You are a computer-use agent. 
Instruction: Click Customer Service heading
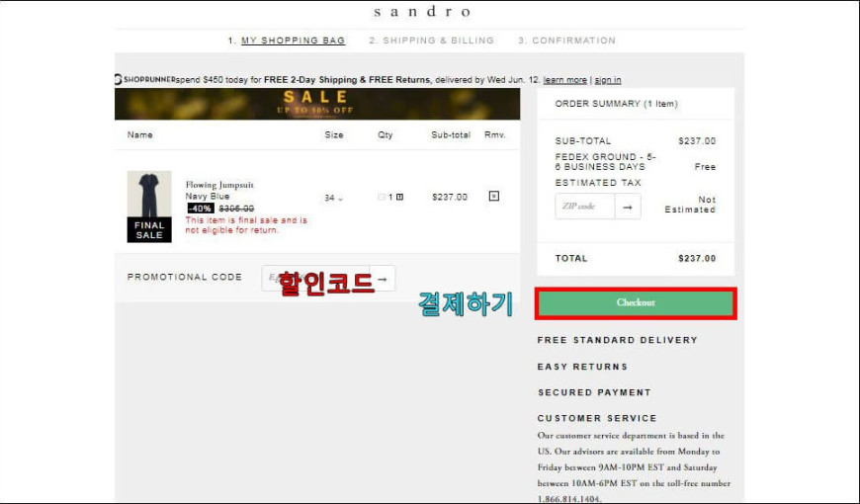tap(597, 418)
